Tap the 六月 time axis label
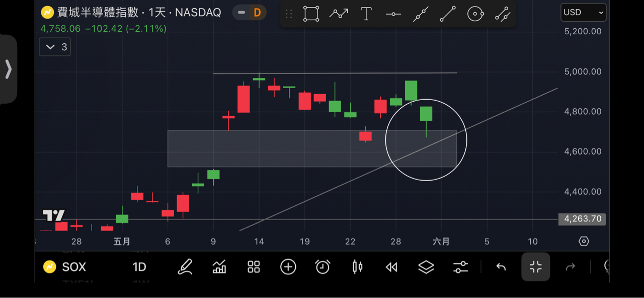 pyautogui.click(x=441, y=242)
